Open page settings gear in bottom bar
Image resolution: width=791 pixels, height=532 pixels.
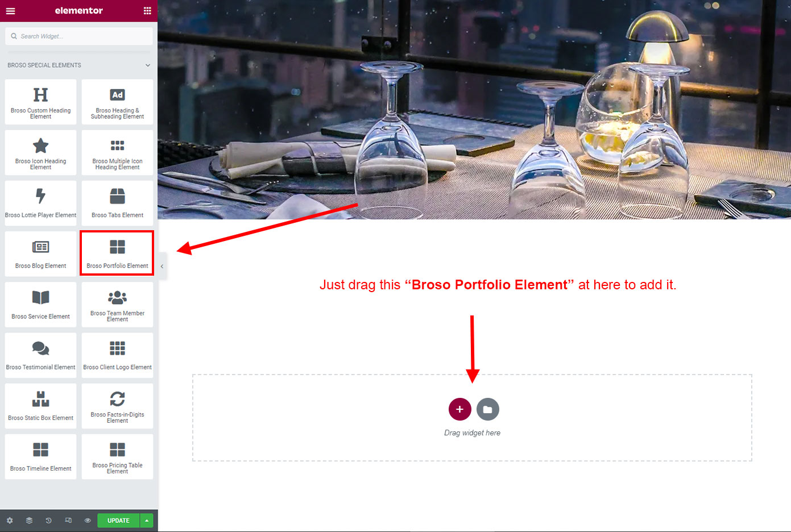(x=10, y=521)
